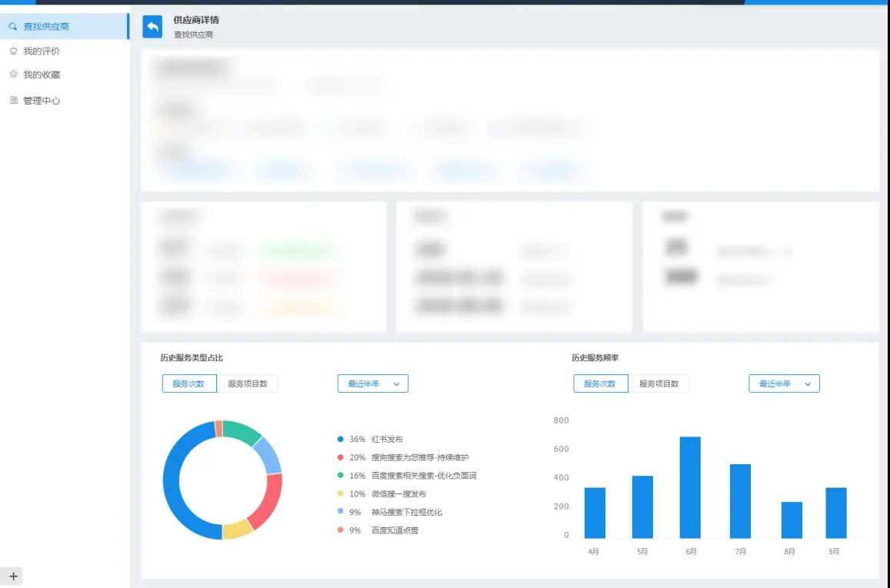Click the icon beside 我的评价

click(x=14, y=51)
